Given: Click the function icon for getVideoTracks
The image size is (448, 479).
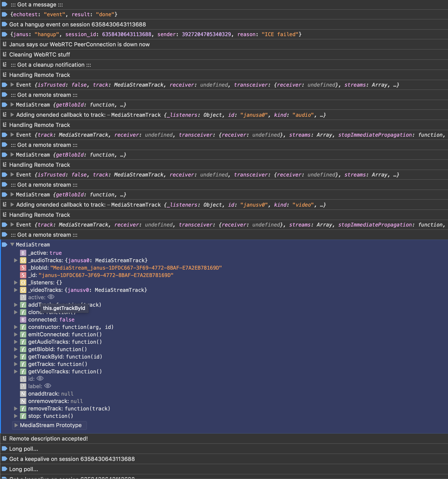Looking at the screenshot, I should [23, 372].
